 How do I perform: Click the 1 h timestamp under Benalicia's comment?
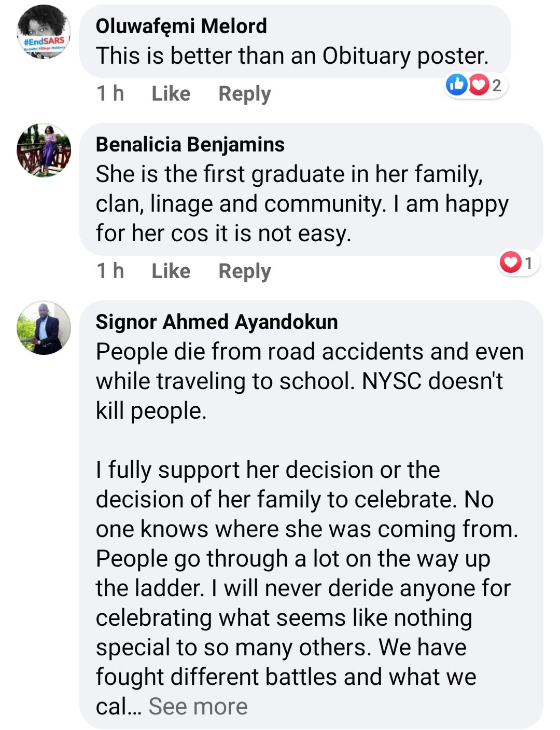(x=110, y=271)
